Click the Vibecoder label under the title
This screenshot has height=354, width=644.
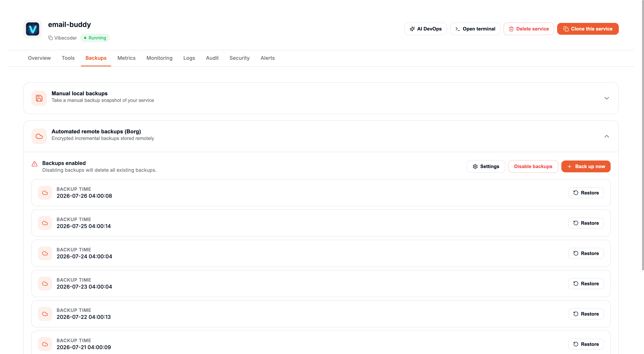click(66, 38)
